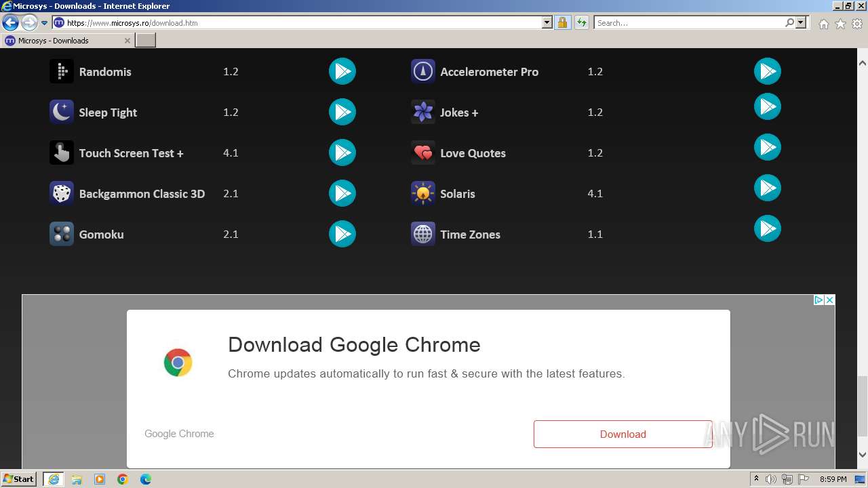Open the Home page icon

pos(823,24)
